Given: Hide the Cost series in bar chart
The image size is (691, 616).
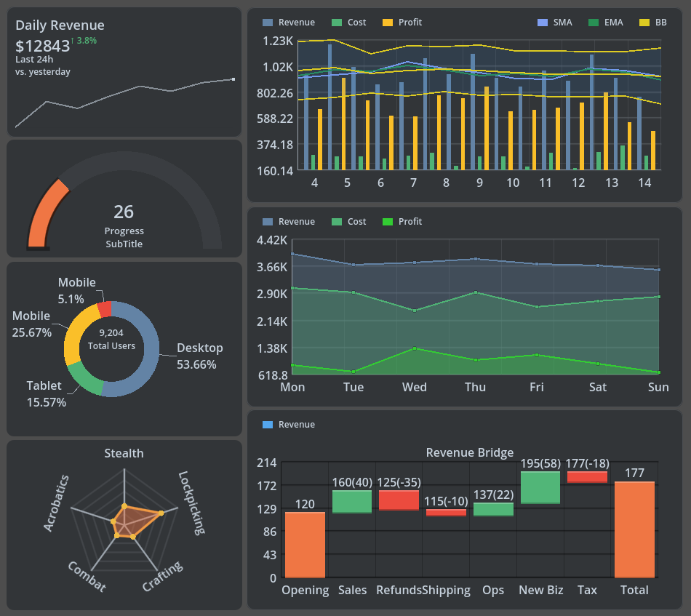Looking at the screenshot, I should click(348, 23).
